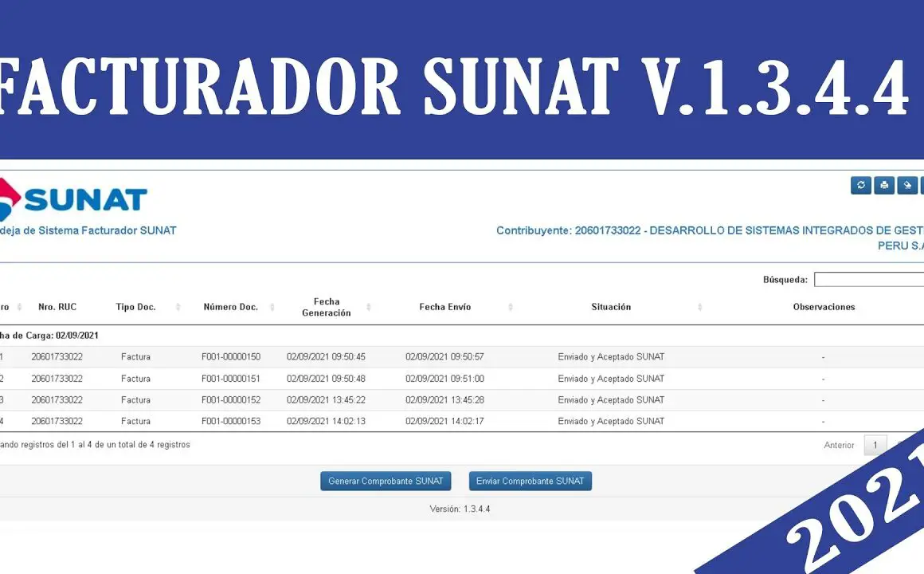Screen dimensions: 924x574
Task: Click RUC 20601733022 in the F001-00000151 row
Action: click(x=57, y=379)
